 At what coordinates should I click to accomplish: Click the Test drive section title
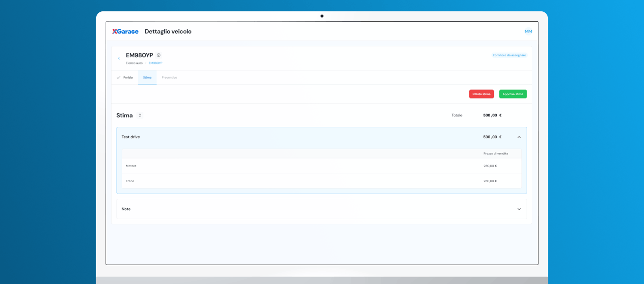(x=131, y=137)
